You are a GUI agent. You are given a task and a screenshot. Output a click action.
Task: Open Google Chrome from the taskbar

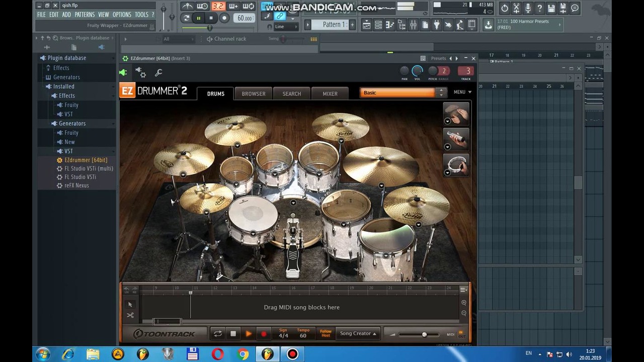coord(243,354)
